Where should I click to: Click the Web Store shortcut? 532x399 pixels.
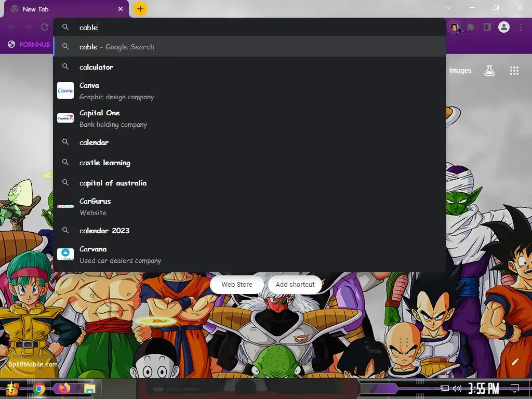pyautogui.click(x=237, y=284)
